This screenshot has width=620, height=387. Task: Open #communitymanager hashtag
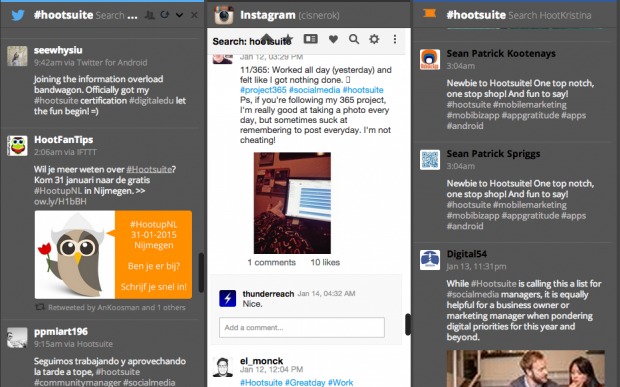coord(77,382)
